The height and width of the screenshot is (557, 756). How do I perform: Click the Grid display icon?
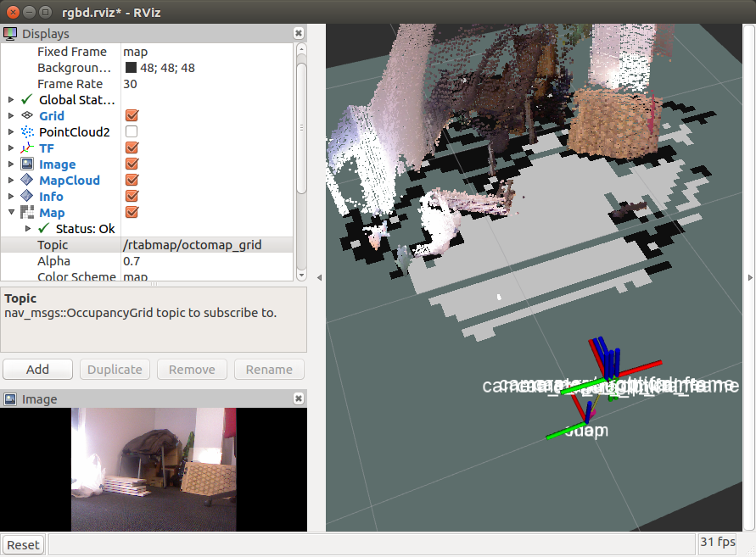click(x=27, y=116)
